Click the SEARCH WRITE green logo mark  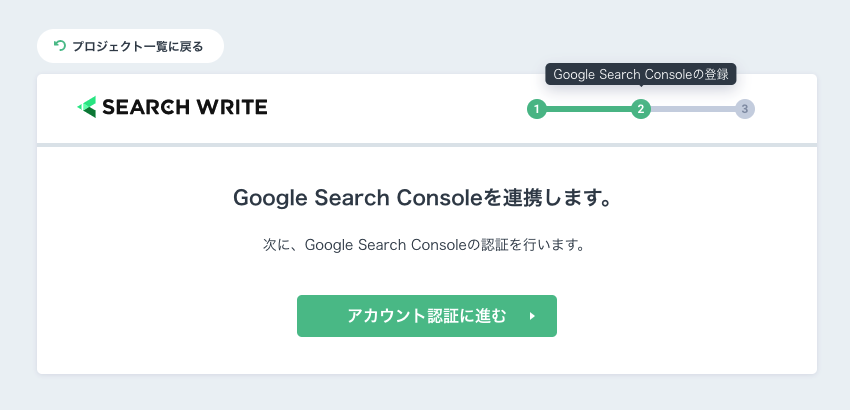[87, 107]
